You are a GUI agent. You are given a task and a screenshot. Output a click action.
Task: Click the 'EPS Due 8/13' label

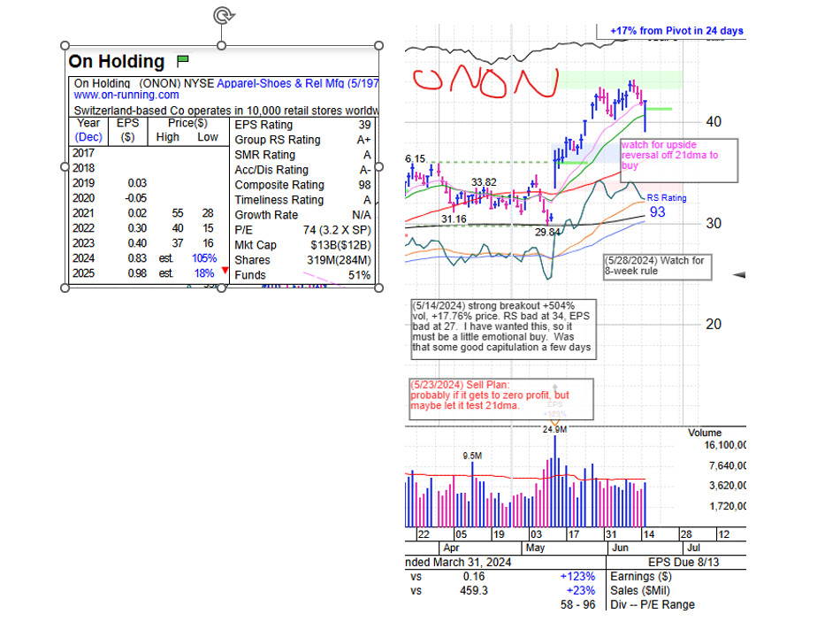tap(683, 562)
